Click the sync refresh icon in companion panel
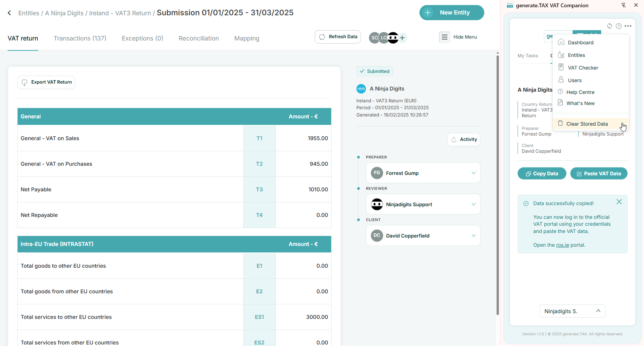 [610, 26]
